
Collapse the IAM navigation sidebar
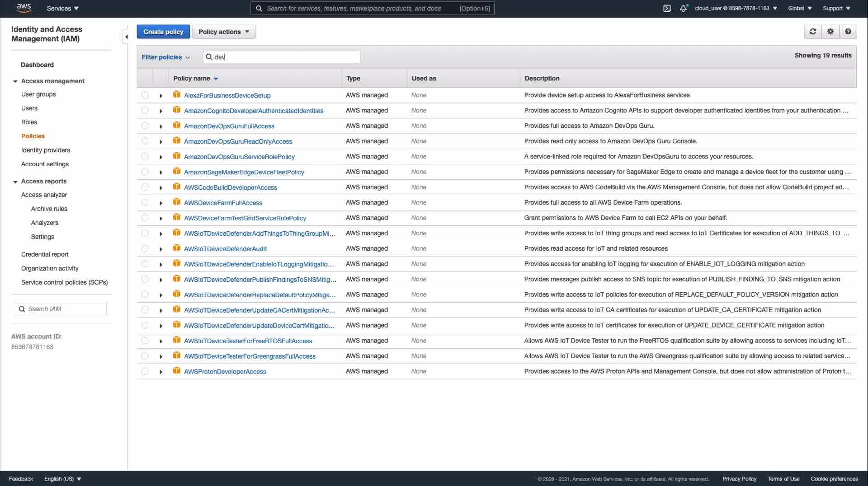pos(126,37)
